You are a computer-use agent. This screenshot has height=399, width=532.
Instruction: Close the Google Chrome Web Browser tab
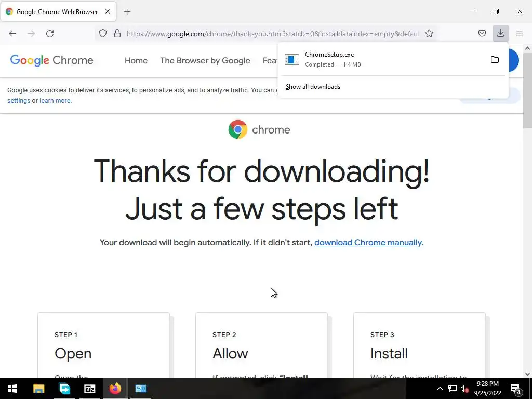tap(108, 11)
